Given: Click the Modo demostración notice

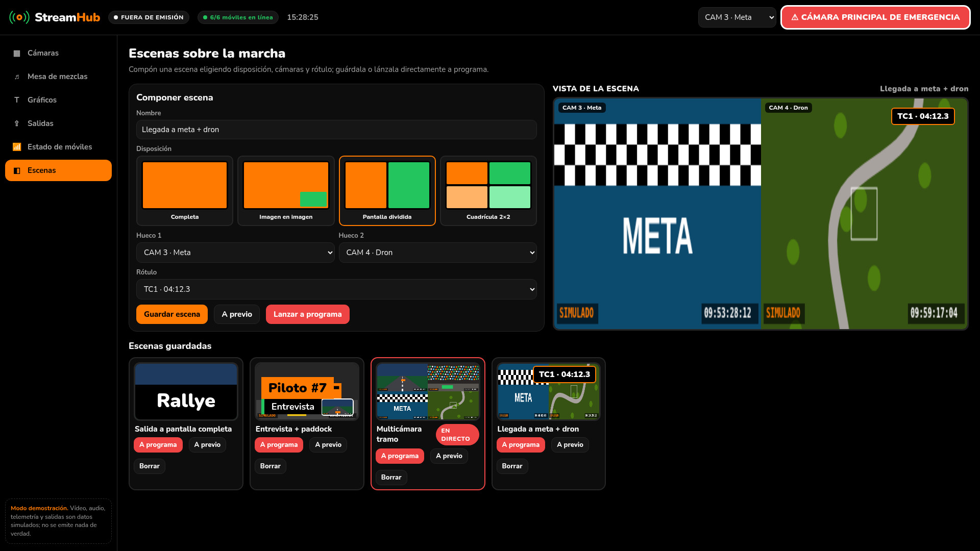Looking at the screenshot, I should [x=58, y=521].
